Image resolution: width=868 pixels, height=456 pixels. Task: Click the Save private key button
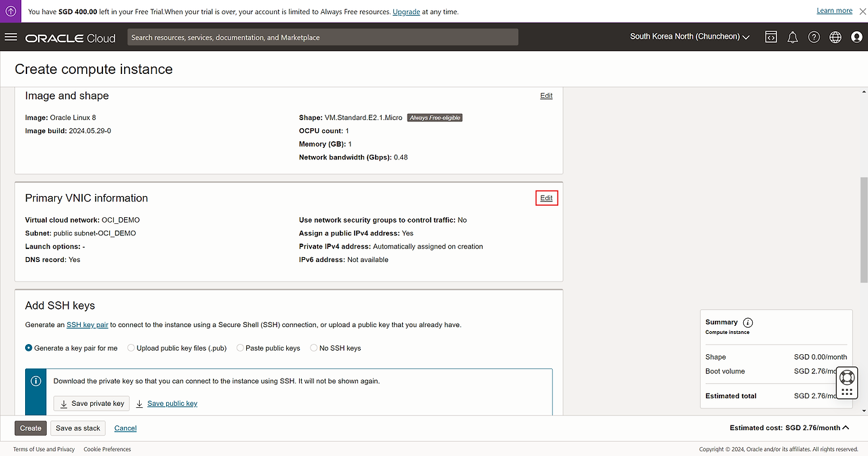pyautogui.click(x=92, y=404)
